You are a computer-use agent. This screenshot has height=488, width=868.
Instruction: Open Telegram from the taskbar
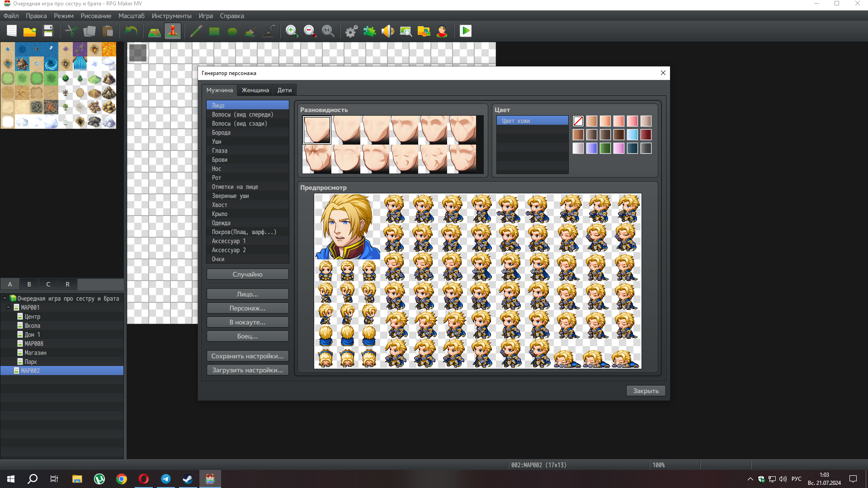tap(165, 479)
